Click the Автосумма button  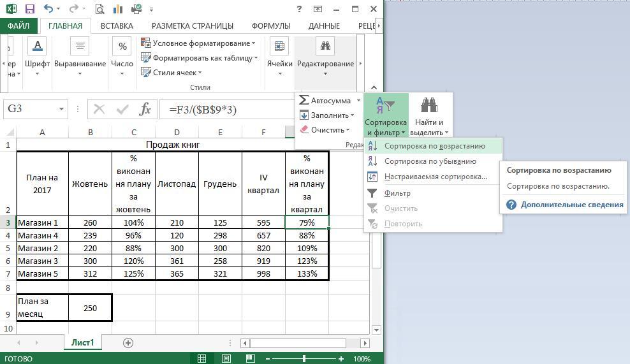pos(325,101)
